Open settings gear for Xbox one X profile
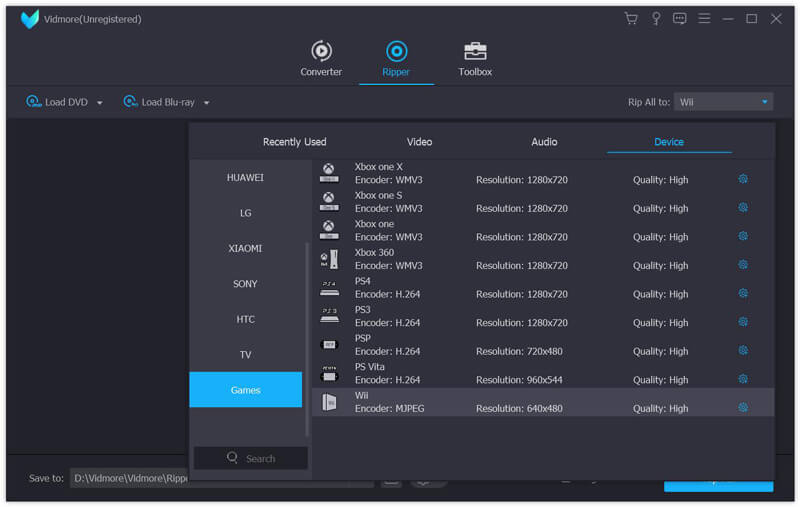 pyautogui.click(x=743, y=180)
